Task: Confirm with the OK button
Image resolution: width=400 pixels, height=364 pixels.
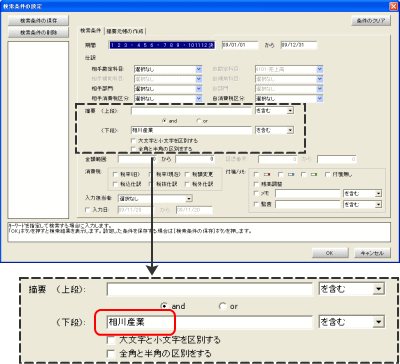Action: tap(330, 253)
